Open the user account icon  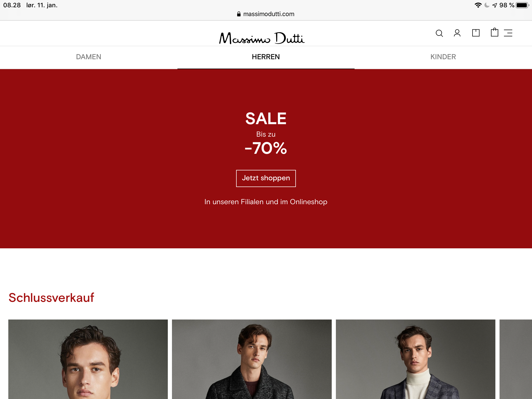tap(457, 33)
